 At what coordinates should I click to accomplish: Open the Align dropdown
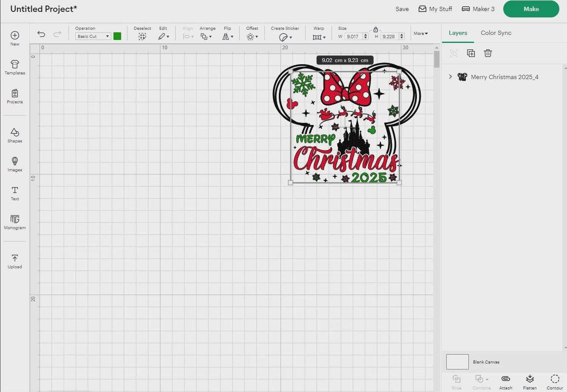188,37
